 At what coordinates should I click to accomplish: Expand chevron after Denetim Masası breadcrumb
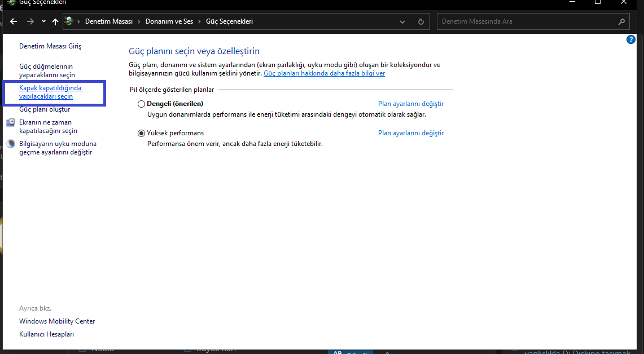[139, 21]
